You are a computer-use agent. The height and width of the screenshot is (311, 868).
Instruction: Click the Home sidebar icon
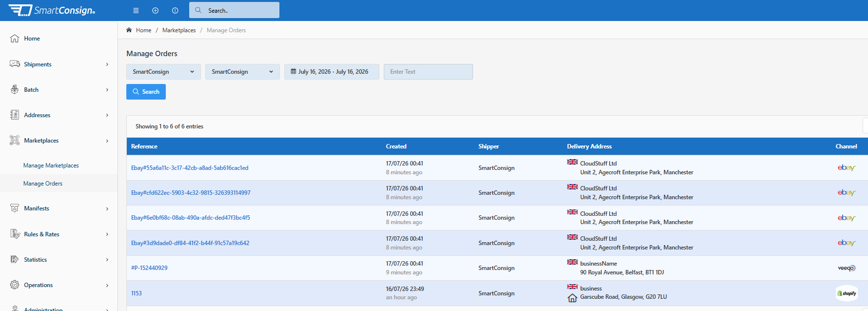pos(15,39)
